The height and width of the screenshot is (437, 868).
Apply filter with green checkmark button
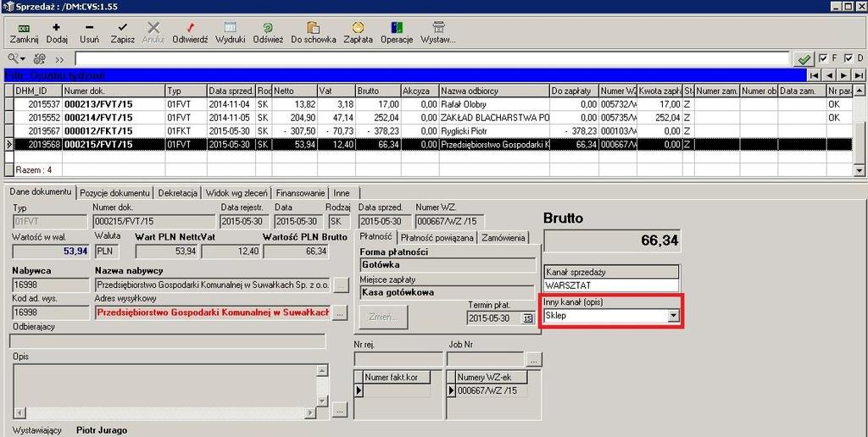tap(804, 58)
